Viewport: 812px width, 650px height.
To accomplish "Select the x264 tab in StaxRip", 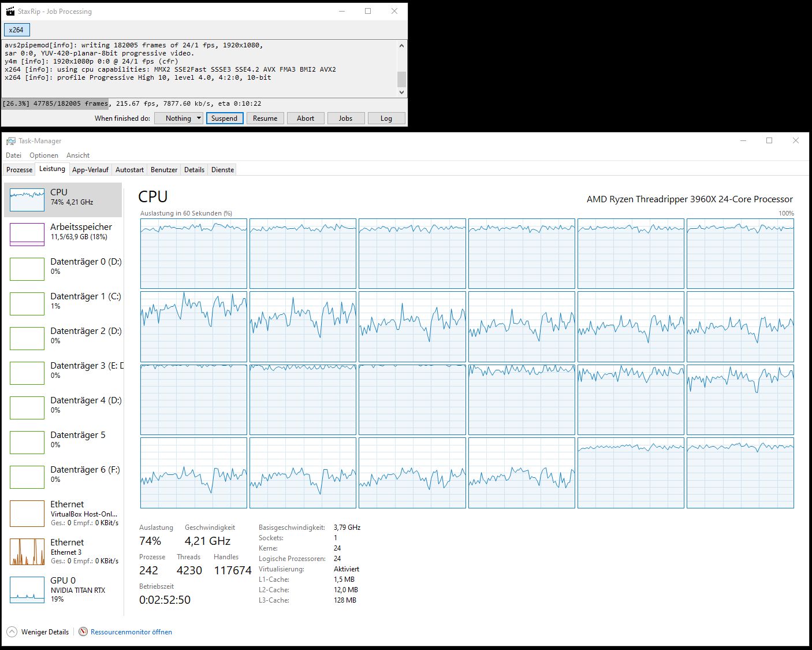I will tap(16, 30).
